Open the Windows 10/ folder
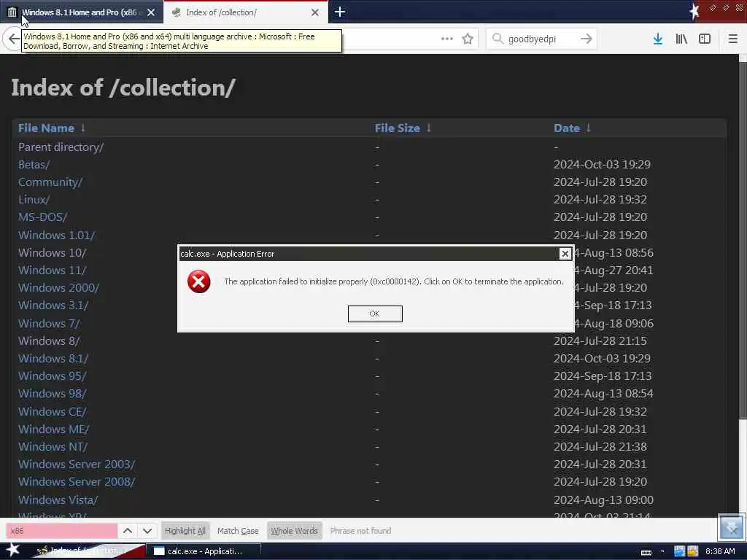This screenshot has height=560, width=747. click(x=52, y=253)
